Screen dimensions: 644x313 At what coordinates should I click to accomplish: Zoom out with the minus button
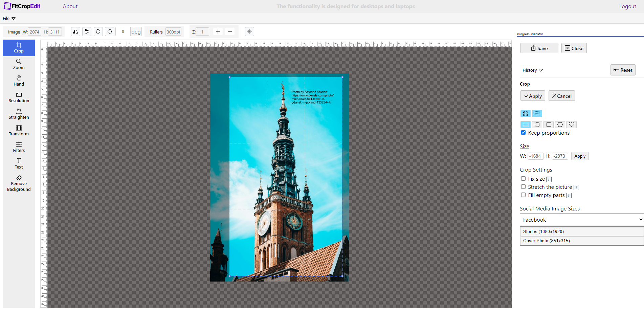click(x=230, y=31)
